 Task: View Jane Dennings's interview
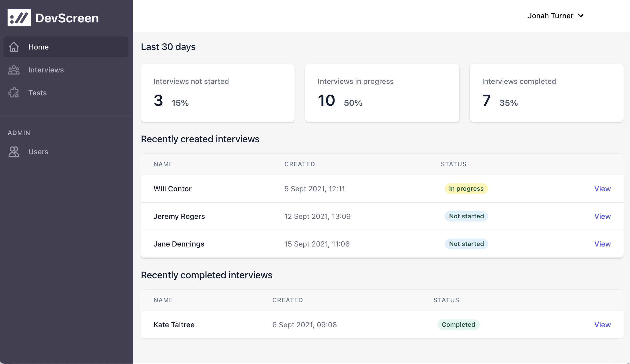click(x=602, y=244)
